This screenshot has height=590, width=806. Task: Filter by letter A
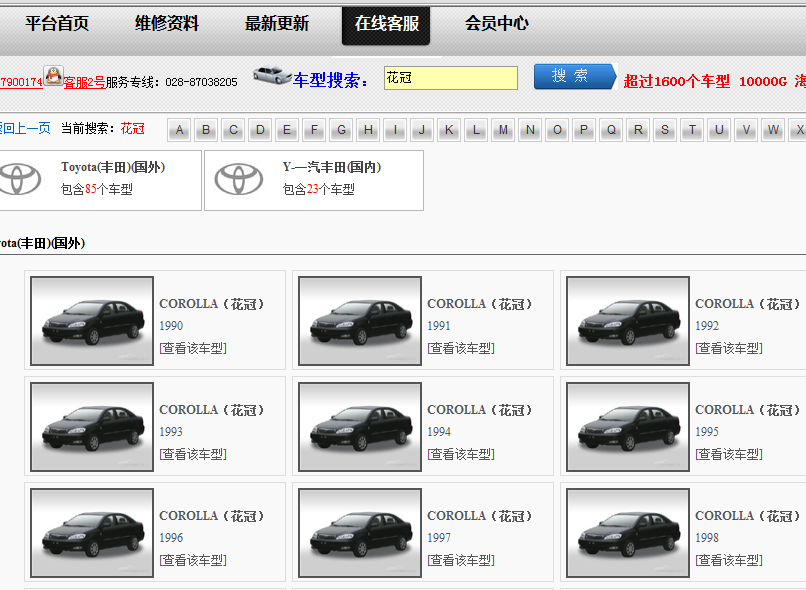coord(179,130)
